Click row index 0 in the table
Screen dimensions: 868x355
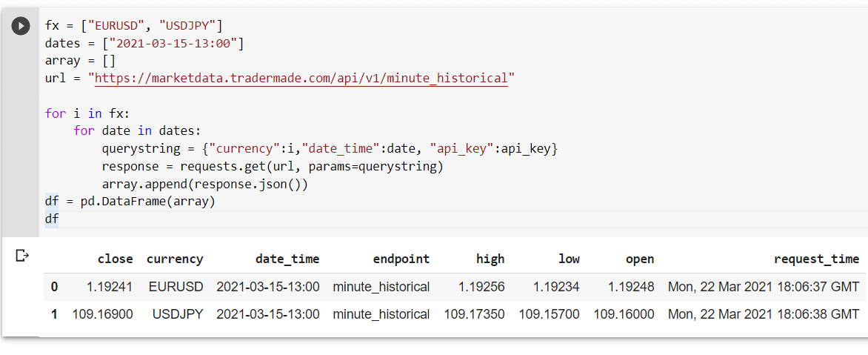pyautogui.click(x=54, y=287)
